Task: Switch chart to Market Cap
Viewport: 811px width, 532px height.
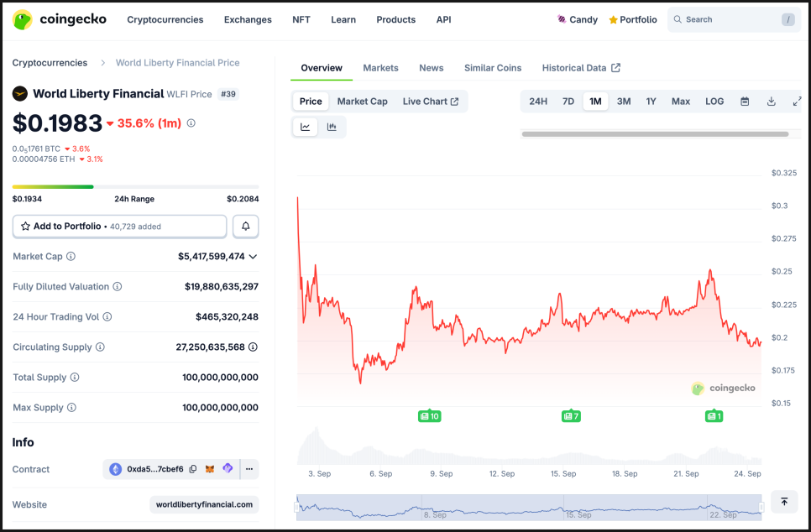Action: (362, 102)
